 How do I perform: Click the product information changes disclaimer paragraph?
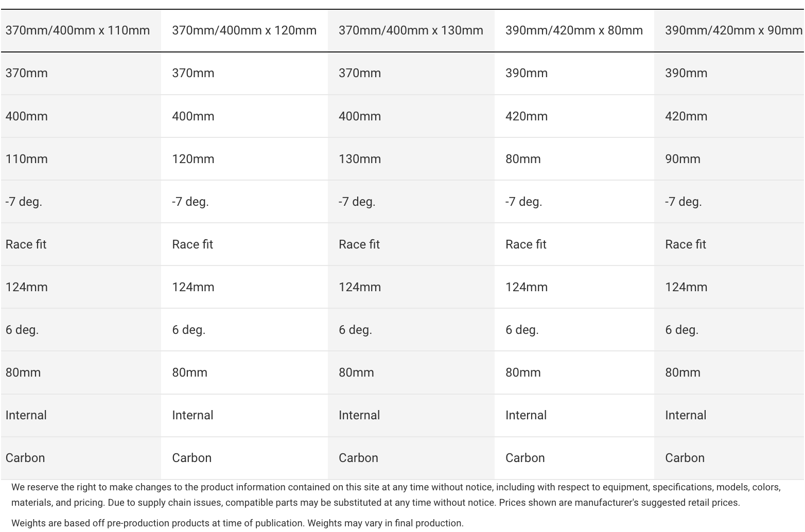point(396,495)
